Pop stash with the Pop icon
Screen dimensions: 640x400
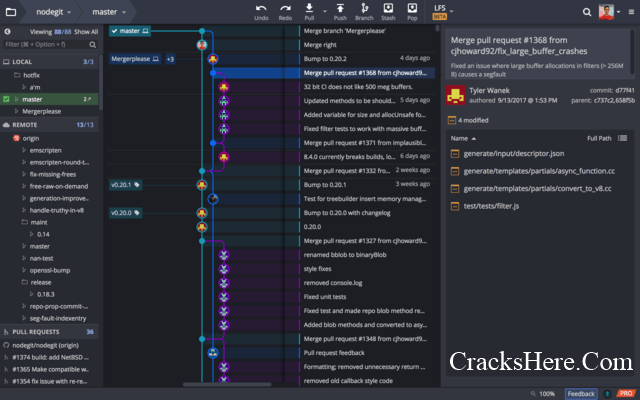(x=412, y=8)
